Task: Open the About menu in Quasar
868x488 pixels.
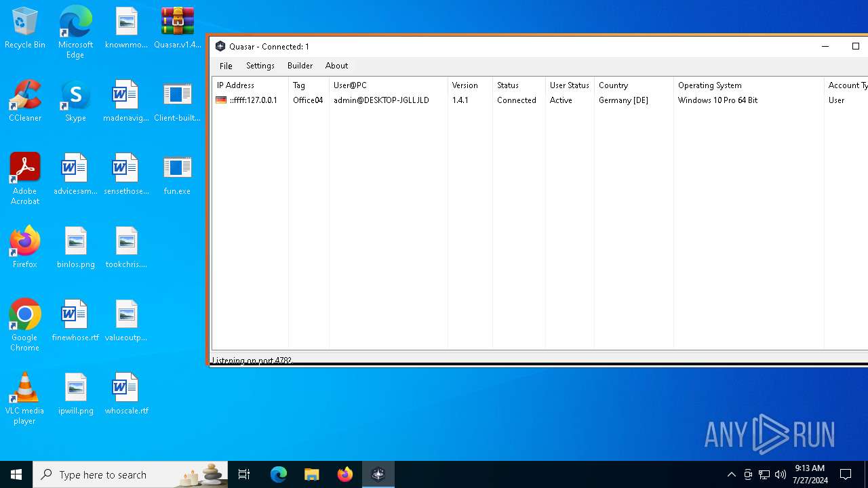Action: 336,66
